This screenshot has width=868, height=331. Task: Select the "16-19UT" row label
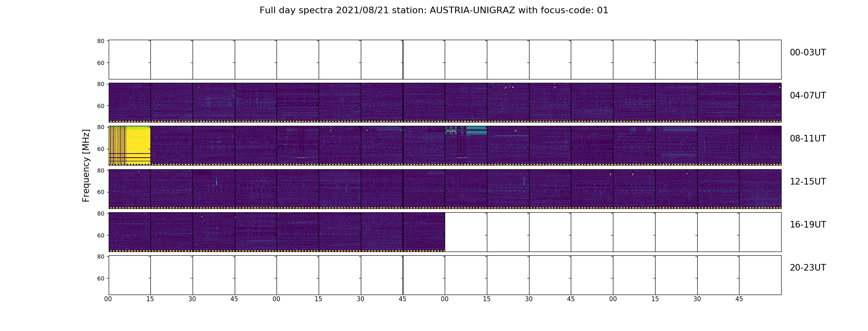808,225
